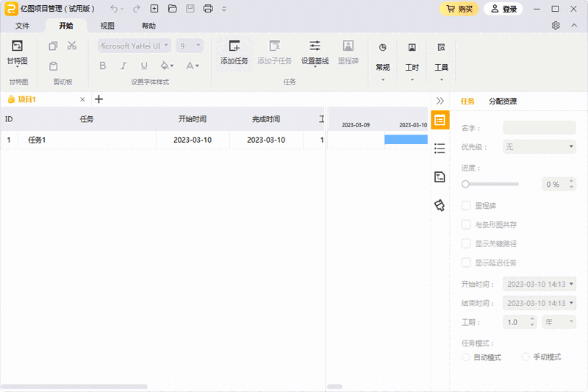The image size is (588, 392).
Task: Collapse the right panel with double chevron
Action: coord(440,101)
